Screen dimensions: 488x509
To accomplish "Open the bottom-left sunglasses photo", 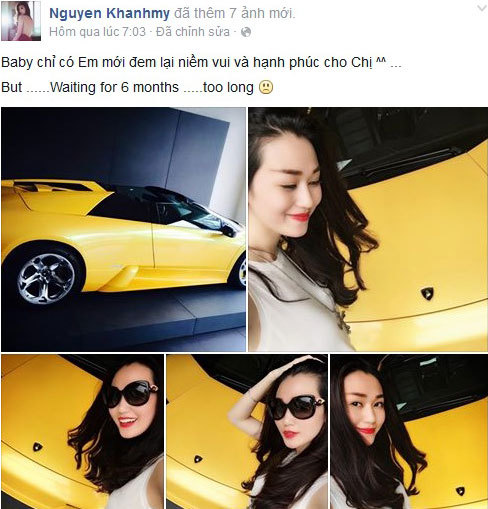I will coord(82,432).
